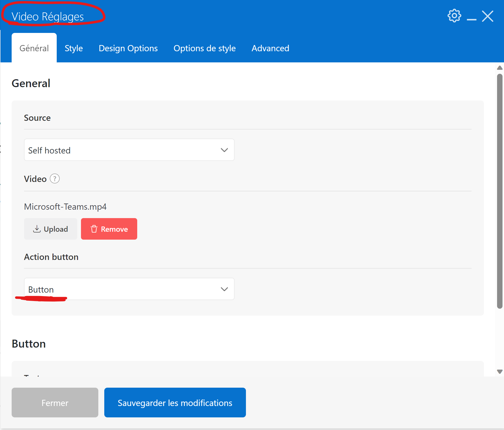Image resolution: width=504 pixels, height=430 pixels.
Task: Click the Fermer button
Action: click(55, 403)
